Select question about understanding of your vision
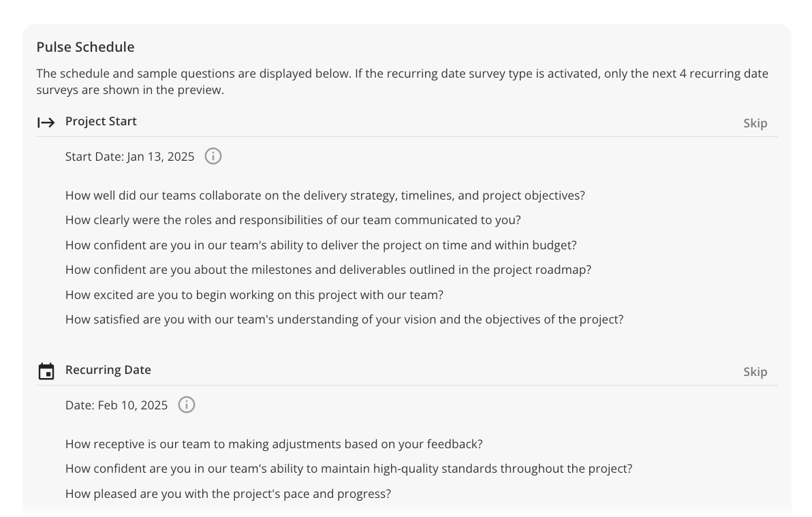The height and width of the screenshot is (517, 812). (x=345, y=319)
